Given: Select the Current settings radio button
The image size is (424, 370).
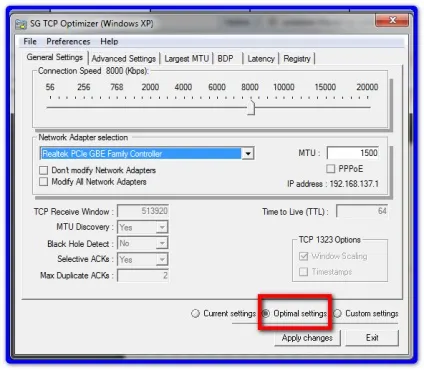Looking at the screenshot, I should click(x=195, y=313).
